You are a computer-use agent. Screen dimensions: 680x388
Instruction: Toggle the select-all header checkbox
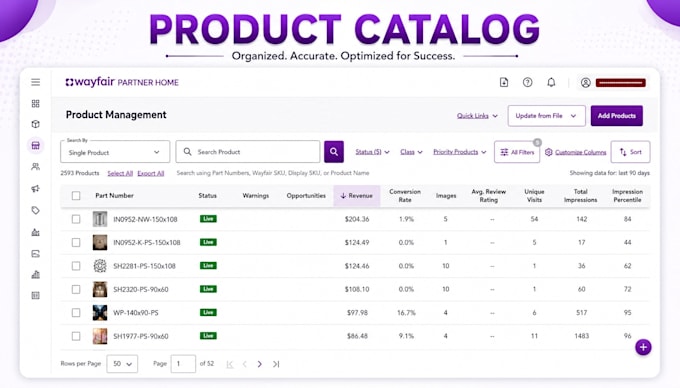[76, 196]
